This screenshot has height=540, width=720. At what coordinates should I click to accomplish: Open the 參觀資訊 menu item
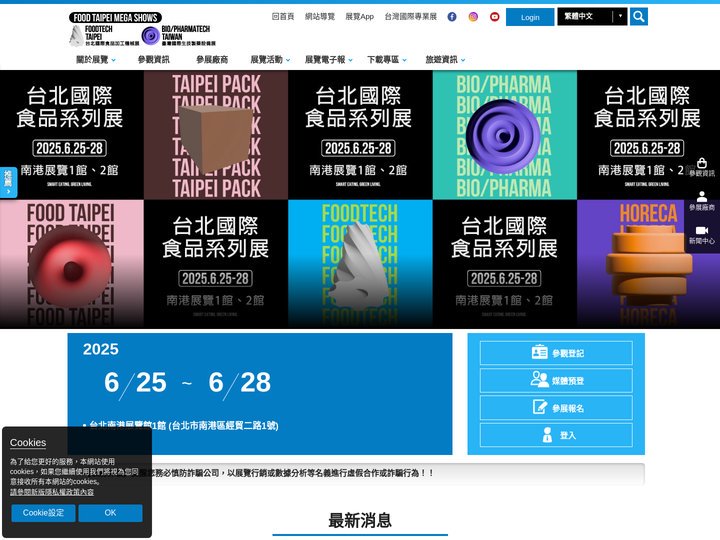[153, 60]
